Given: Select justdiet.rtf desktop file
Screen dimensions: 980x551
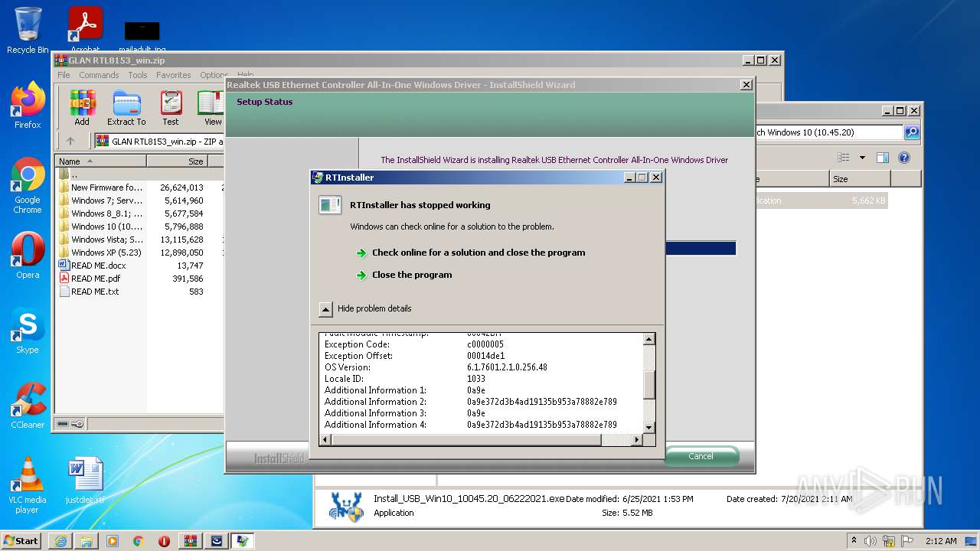Looking at the screenshot, I should coord(85,481).
